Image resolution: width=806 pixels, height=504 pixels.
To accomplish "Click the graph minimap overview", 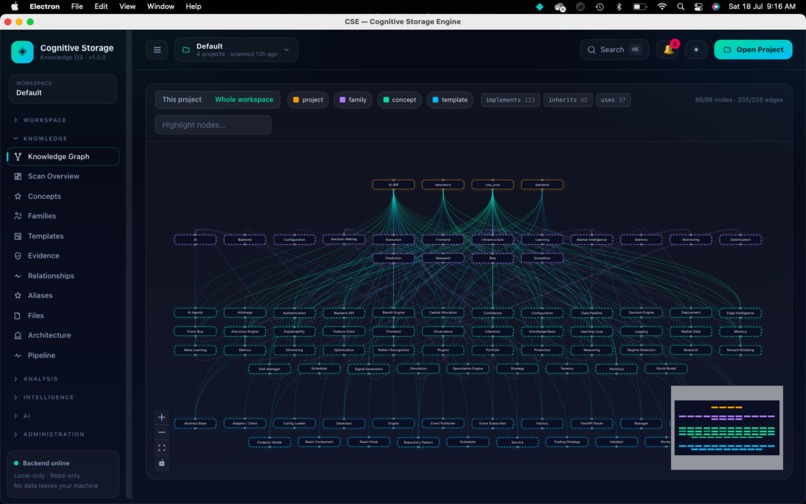I will (727, 428).
